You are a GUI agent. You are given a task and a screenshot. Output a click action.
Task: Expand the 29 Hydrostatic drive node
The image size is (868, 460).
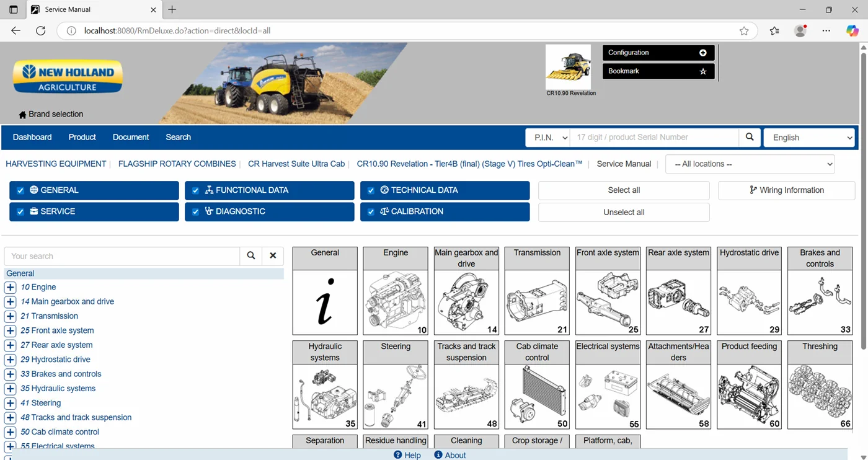click(x=10, y=360)
